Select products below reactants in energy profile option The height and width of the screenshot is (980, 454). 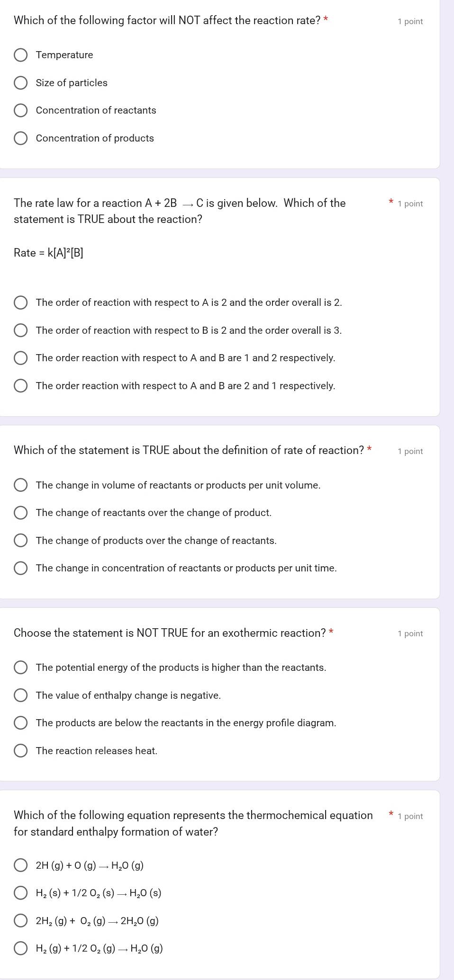21,723
